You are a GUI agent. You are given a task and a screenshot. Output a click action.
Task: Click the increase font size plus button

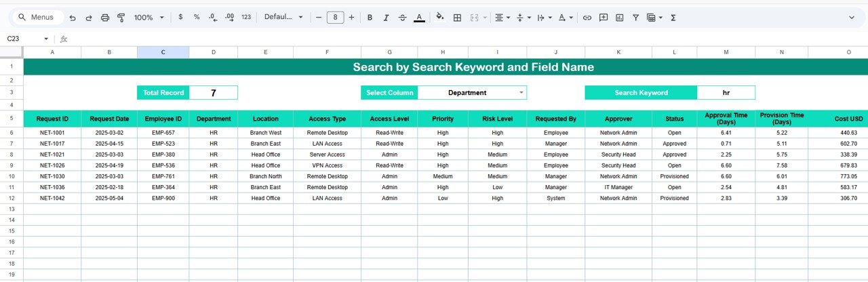(351, 18)
